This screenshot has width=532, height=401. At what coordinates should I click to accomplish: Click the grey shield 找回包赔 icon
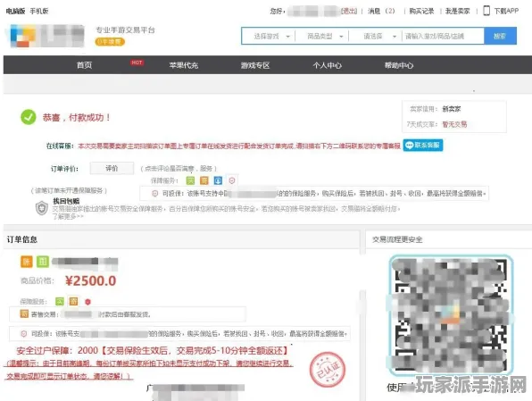42,208
